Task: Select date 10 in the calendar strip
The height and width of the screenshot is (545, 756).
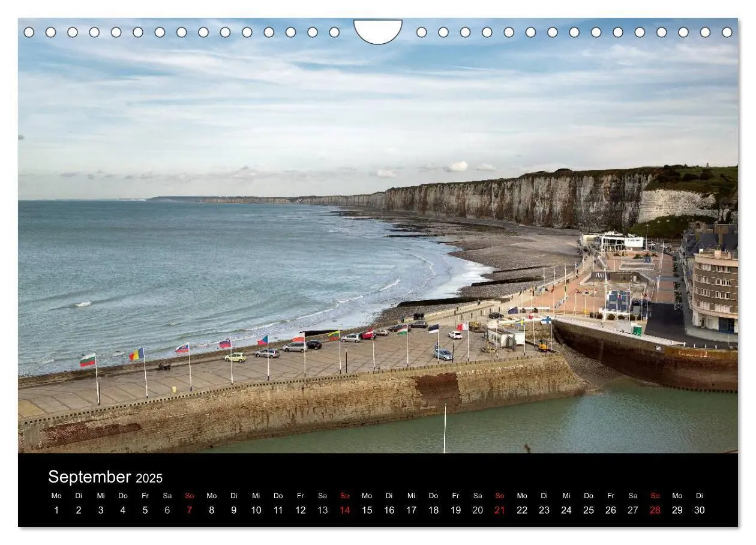Action: (256, 510)
